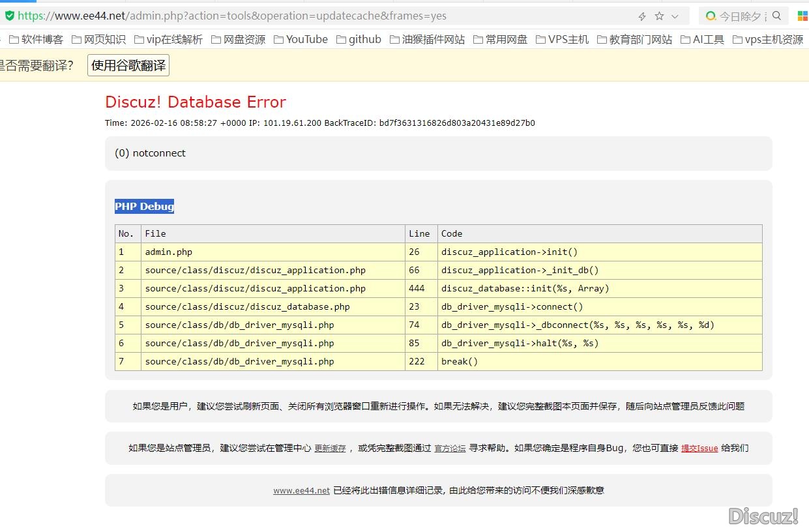Open the 常用网盘 bookmarks menu
Image resolution: width=809 pixels, height=532 pixels.
point(500,39)
